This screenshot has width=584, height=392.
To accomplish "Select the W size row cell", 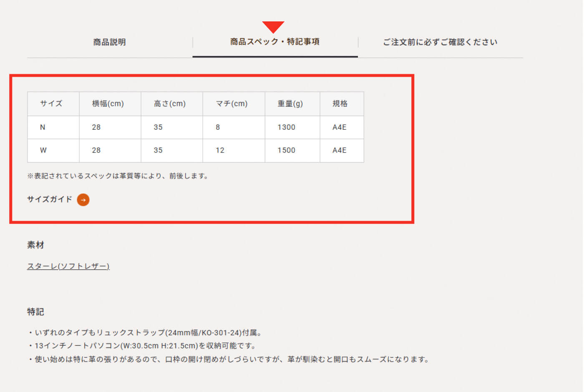I will pos(43,150).
